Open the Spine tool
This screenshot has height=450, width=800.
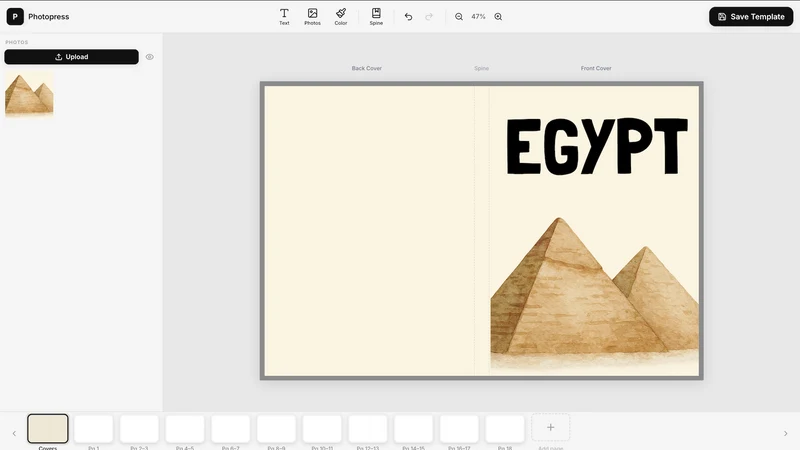coord(376,16)
